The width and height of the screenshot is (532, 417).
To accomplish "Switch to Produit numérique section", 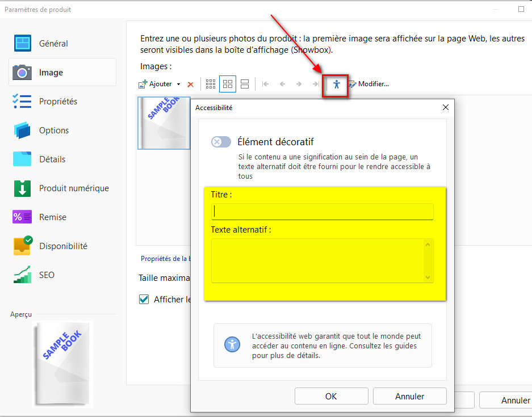I will pyautogui.click(x=62, y=188).
